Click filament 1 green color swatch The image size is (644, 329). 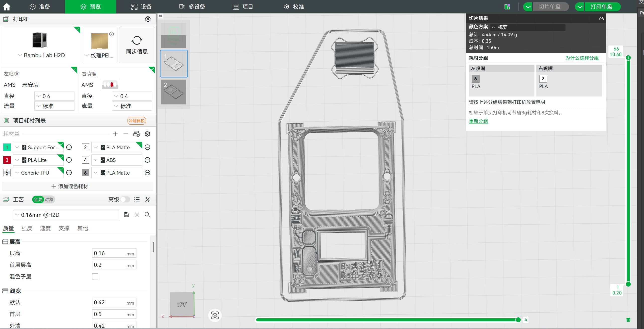(7, 147)
